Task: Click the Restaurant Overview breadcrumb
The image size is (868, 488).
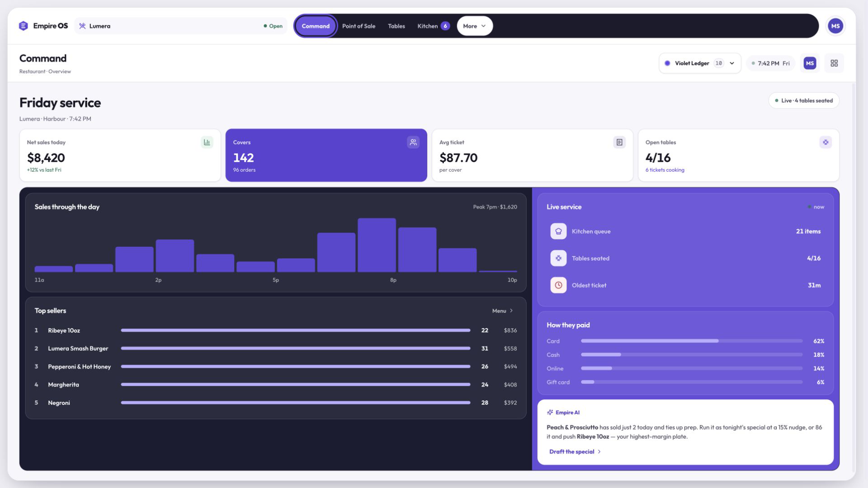Action: click(45, 71)
